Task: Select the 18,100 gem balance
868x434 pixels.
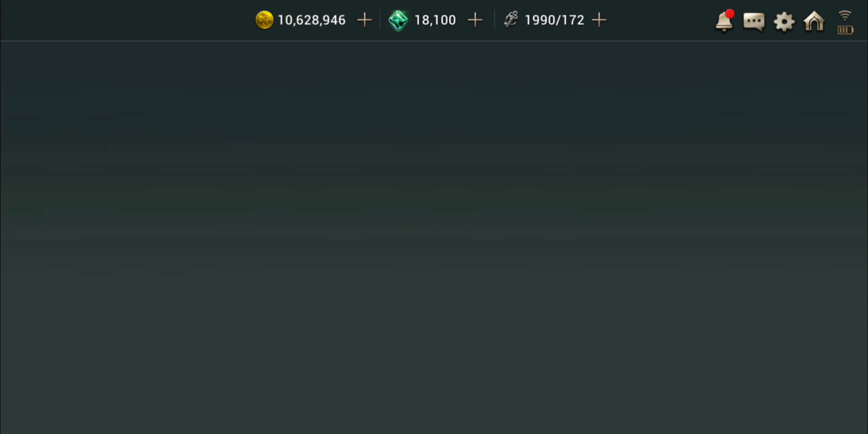Action: (435, 20)
